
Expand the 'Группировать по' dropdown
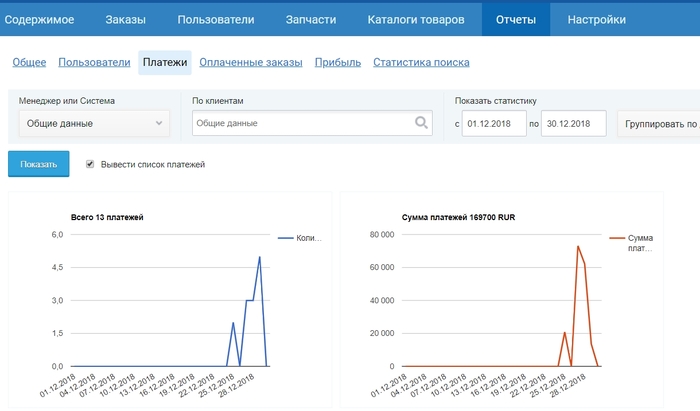[x=658, y=124]
